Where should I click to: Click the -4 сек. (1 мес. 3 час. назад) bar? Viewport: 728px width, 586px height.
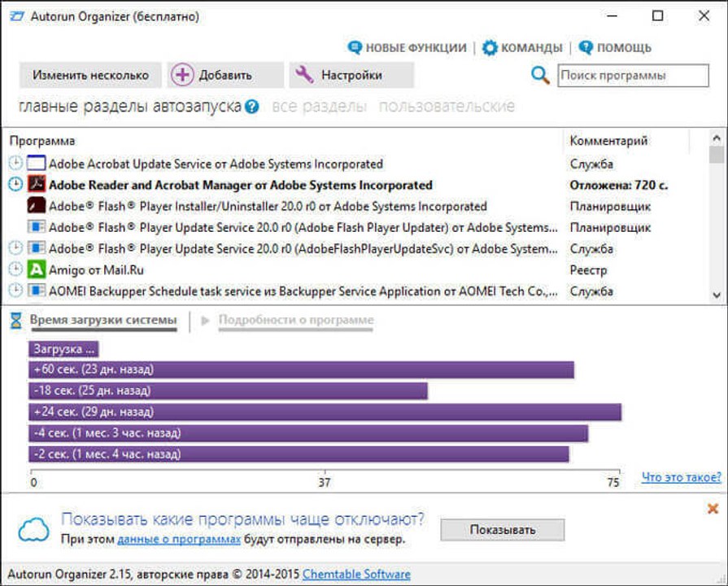click(308, 433)
